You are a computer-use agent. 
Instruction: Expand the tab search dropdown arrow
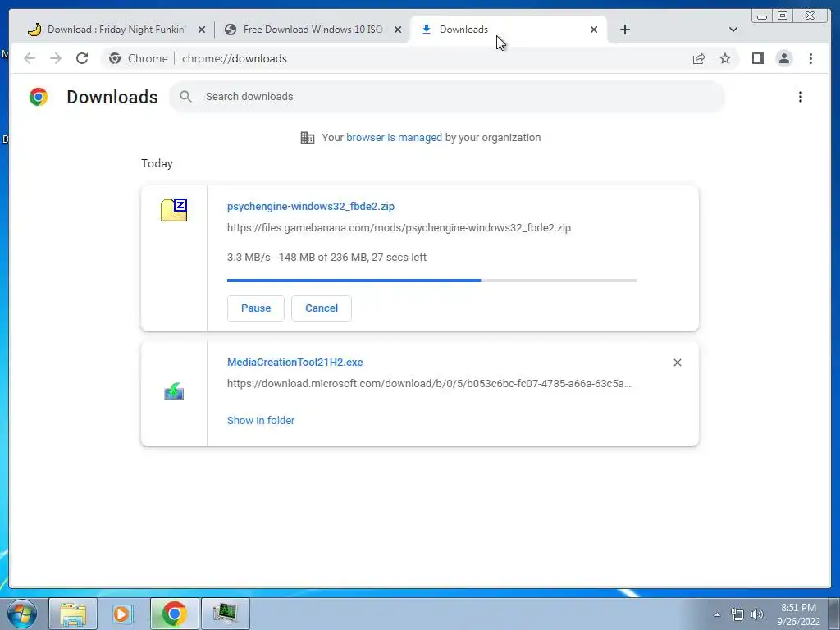tap(733, 30)
